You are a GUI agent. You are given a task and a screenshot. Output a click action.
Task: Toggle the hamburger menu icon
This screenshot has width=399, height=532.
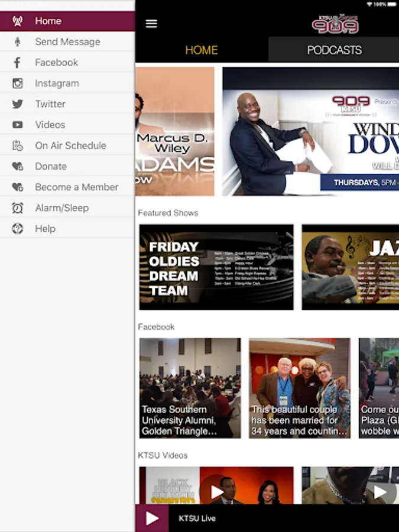(151, 24)
